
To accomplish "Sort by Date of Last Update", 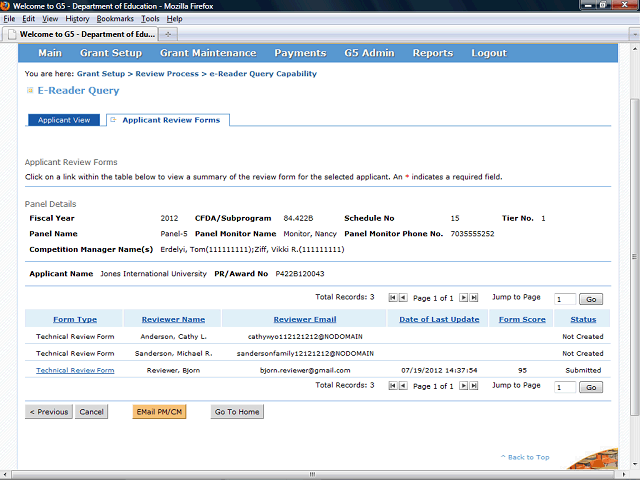I will point(439,320).
